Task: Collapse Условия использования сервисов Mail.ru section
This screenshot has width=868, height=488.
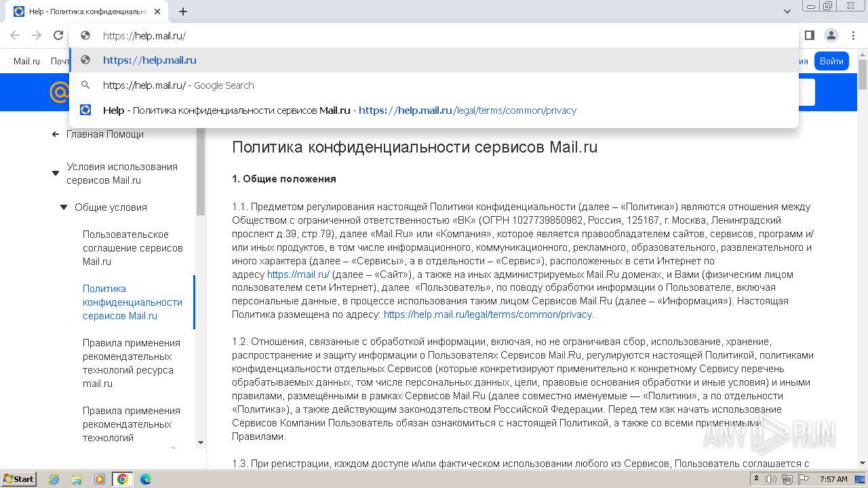Action: (x=56, y=174)
